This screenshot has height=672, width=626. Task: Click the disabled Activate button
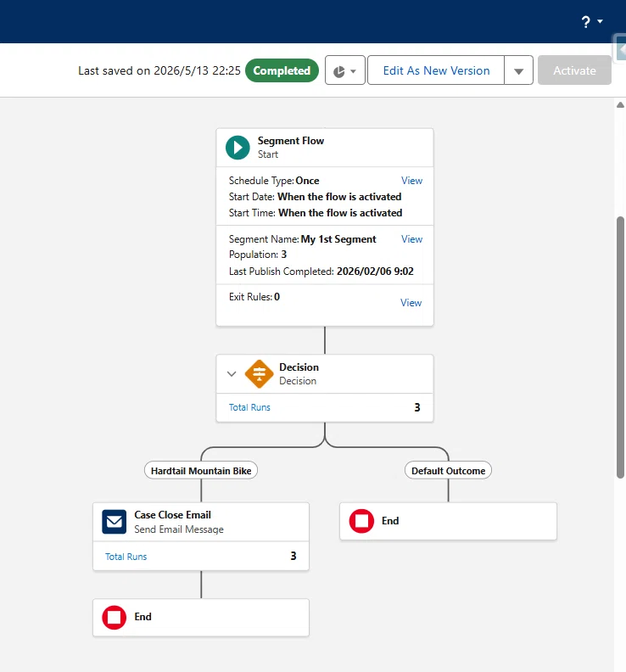coord(574,70)
